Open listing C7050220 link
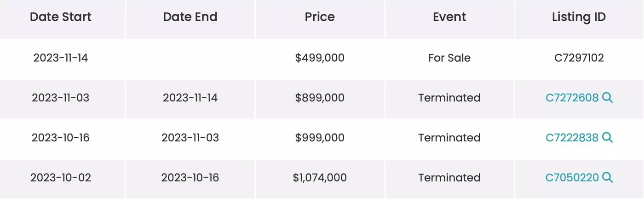Image resolution: width=644 pixels, height=199 pixels. [x=572, y=177]
